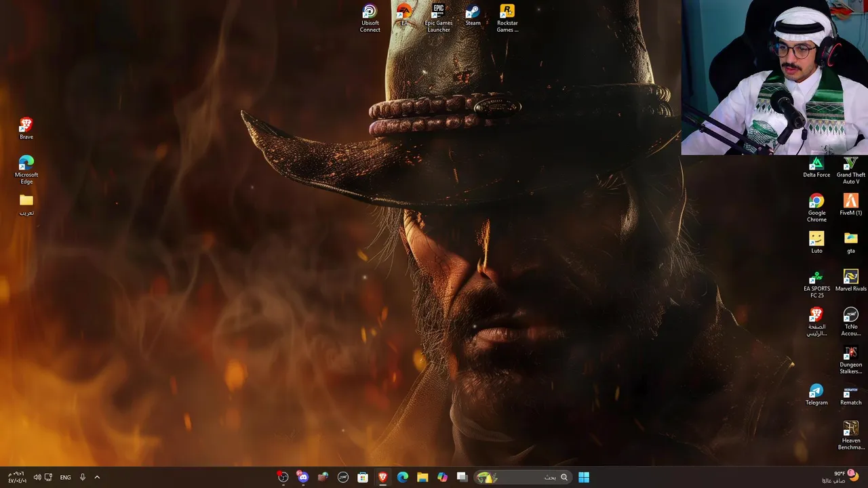Select the Luto desktop icon
Viewport: 868px width, 488px height.
pyautogui.click(x=816, y=243)
